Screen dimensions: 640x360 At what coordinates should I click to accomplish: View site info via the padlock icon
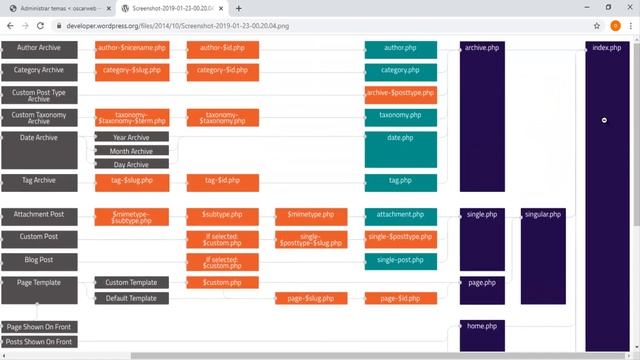coord(59,26)
